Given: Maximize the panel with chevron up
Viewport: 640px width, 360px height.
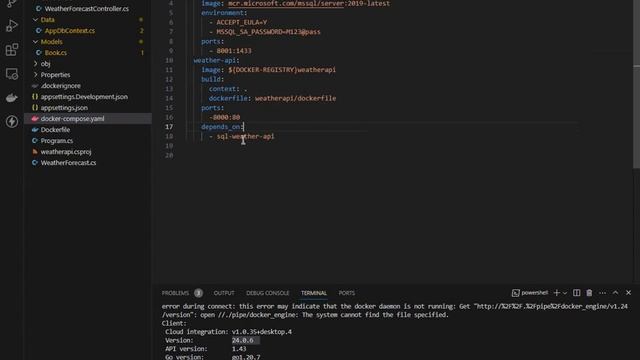Looking at the screenshot, I should coord(616,293).
